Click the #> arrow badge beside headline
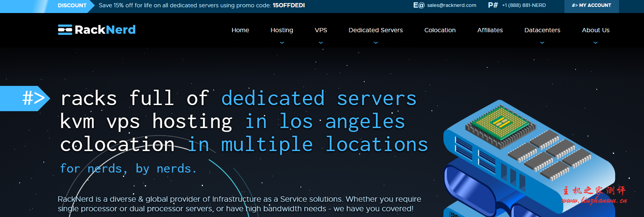 coord(34,98)
